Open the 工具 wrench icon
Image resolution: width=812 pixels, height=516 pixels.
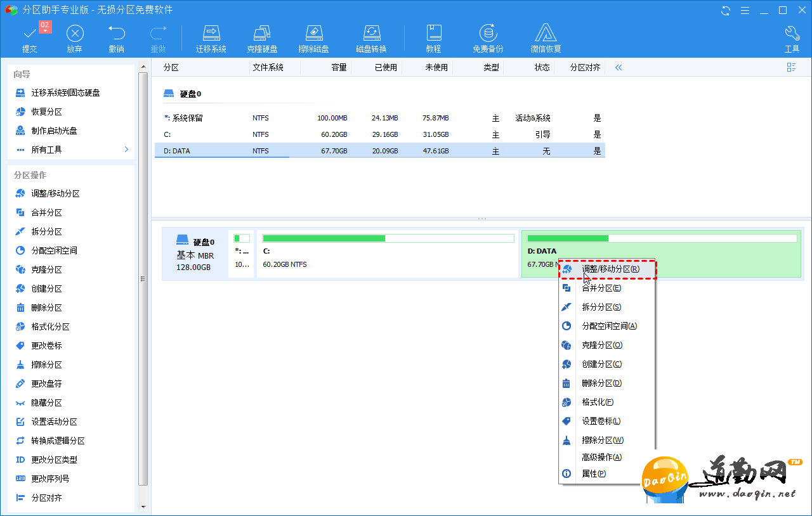792,39
